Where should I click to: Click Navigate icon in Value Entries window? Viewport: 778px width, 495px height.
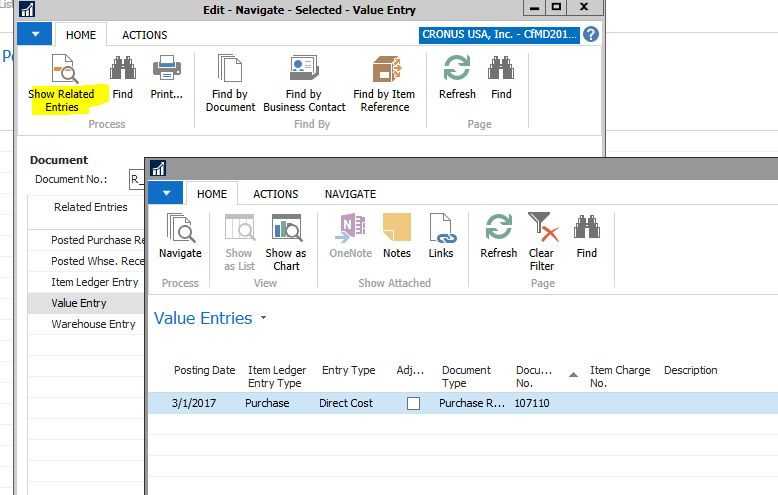pyautogui.click(x=180, y=229)
